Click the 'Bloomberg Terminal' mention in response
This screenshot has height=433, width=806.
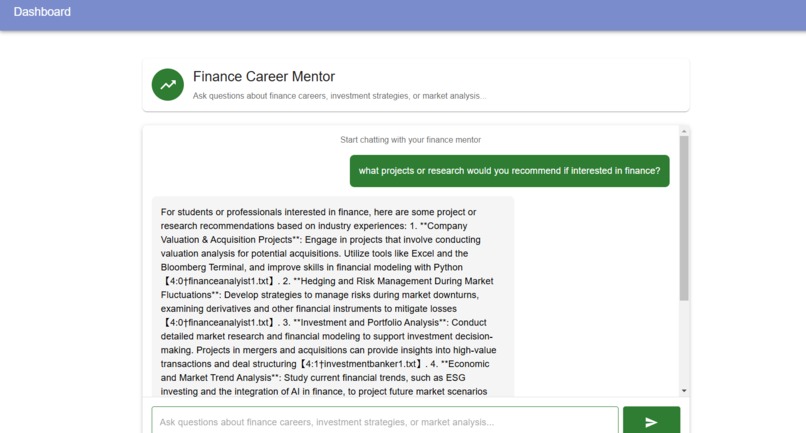[x=203, y=267]
